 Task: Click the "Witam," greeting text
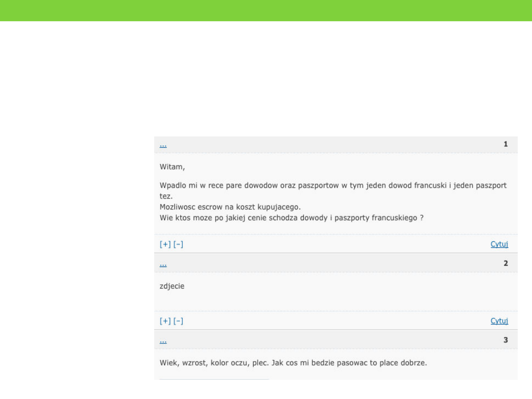pos(172,167)
